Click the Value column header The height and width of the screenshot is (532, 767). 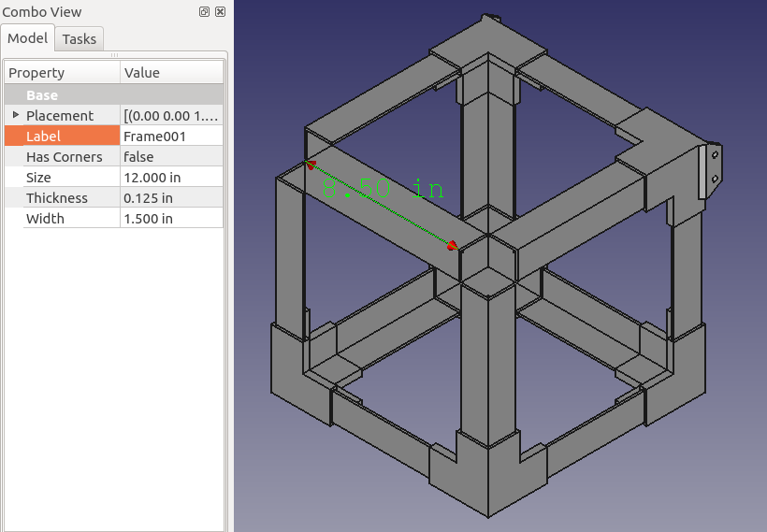172,72
